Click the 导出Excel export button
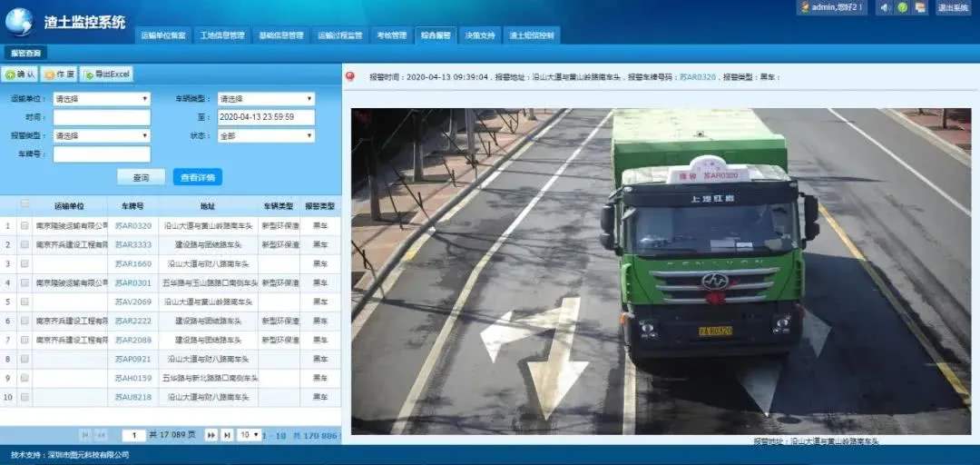 tap(107, 74)
